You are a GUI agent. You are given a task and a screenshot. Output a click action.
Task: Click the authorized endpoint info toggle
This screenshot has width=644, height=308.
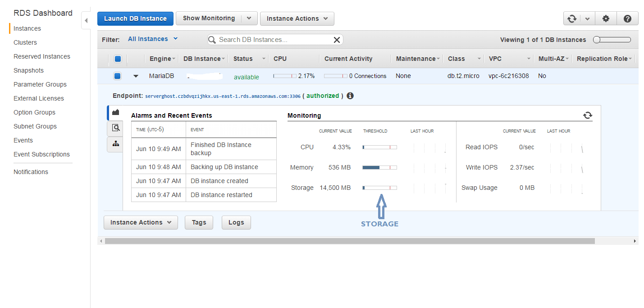click(x=350, y=96)
